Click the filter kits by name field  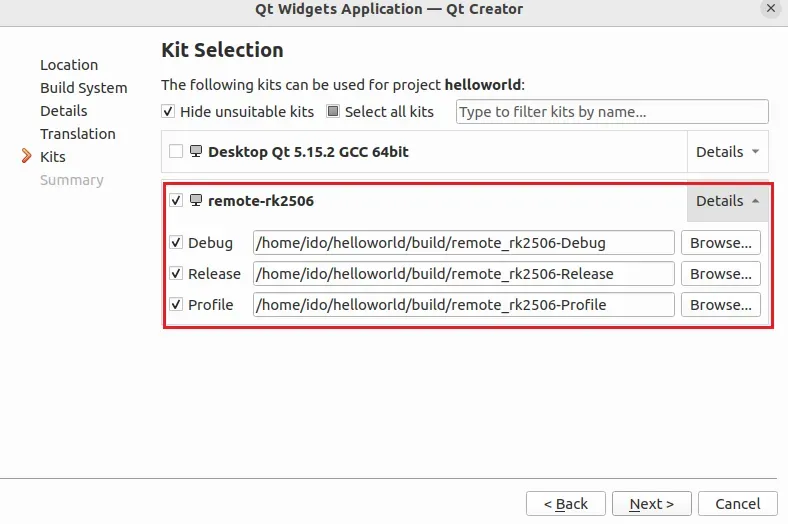(x=612, y=112)
